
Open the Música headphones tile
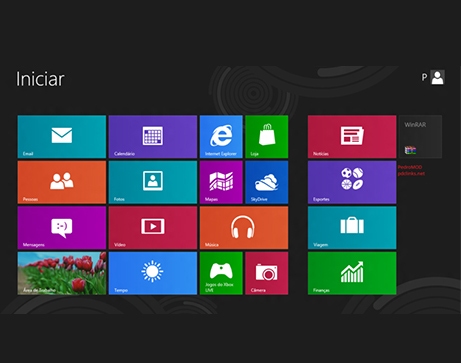[x=244, y=228]
